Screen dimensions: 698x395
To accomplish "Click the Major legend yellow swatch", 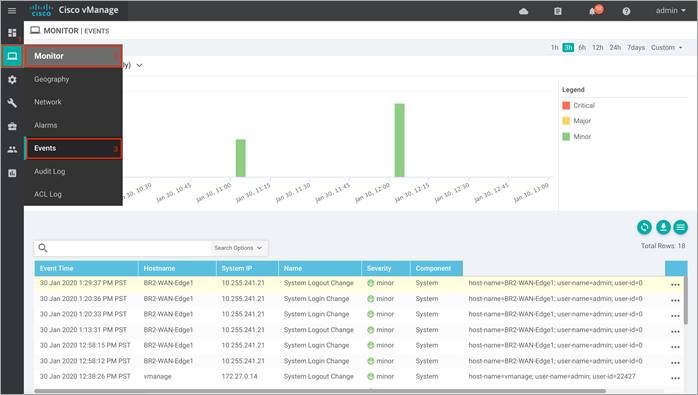I will tap(566, 121).
